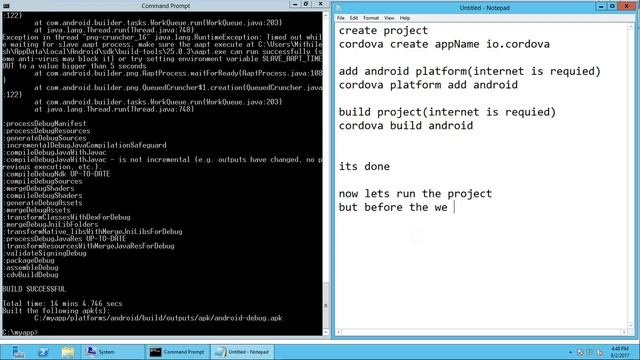Screen dimensions: 640x360
Task: Click the 'cordova platform add android' line
Action: point(428,85)
